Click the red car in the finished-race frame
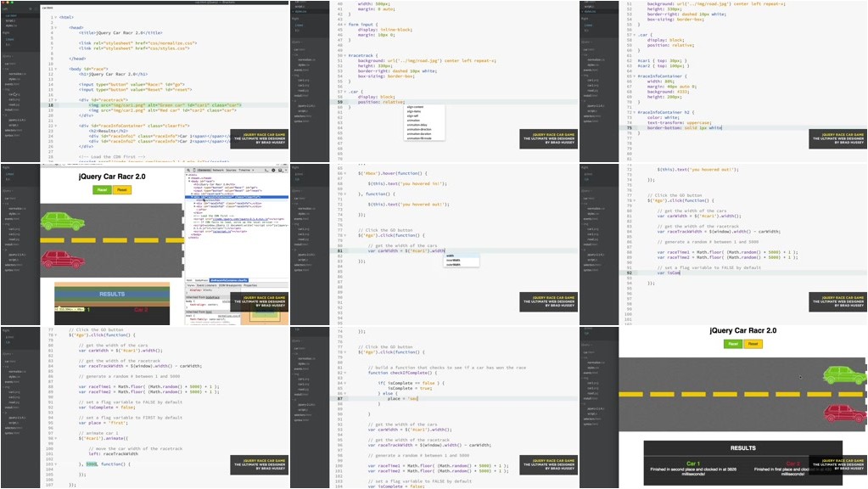 point(845,413)
